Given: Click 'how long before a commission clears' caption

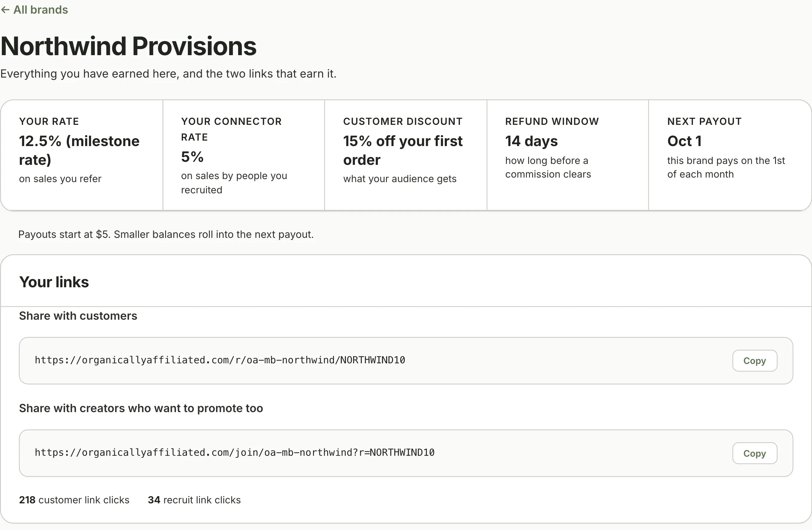Looking at the screenshot, I should coord(548,167).
